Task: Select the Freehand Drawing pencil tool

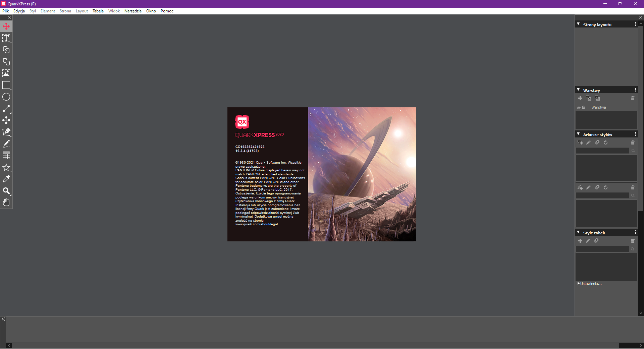Action: click(x=6, y=144)
